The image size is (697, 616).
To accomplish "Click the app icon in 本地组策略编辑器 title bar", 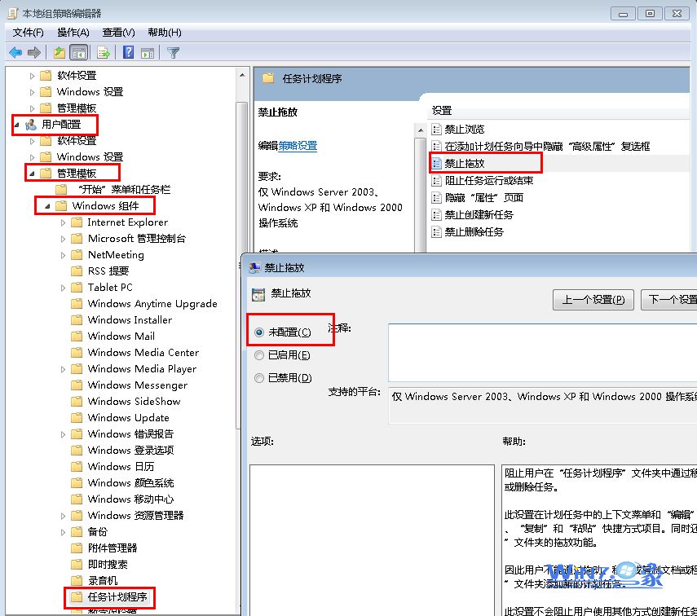I will (13, 14).
